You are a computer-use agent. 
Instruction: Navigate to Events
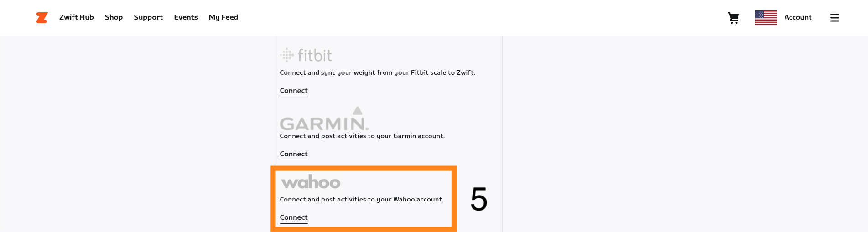186,17
